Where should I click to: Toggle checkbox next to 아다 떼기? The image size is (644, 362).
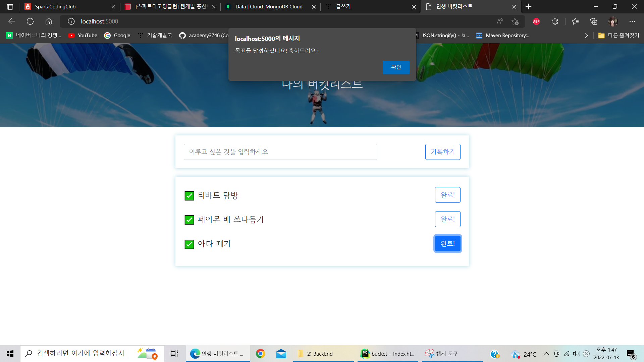pyautogui.click(x=189, y=244)
